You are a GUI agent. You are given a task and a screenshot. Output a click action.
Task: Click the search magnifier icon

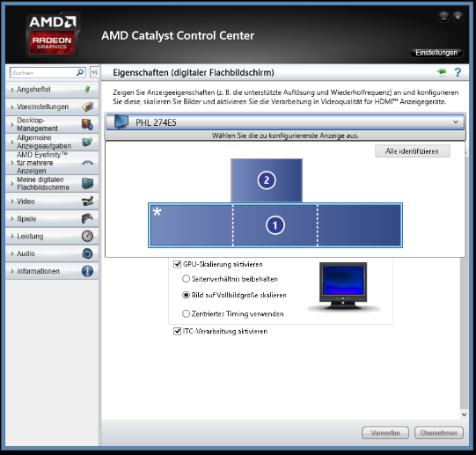coord(80,72)
